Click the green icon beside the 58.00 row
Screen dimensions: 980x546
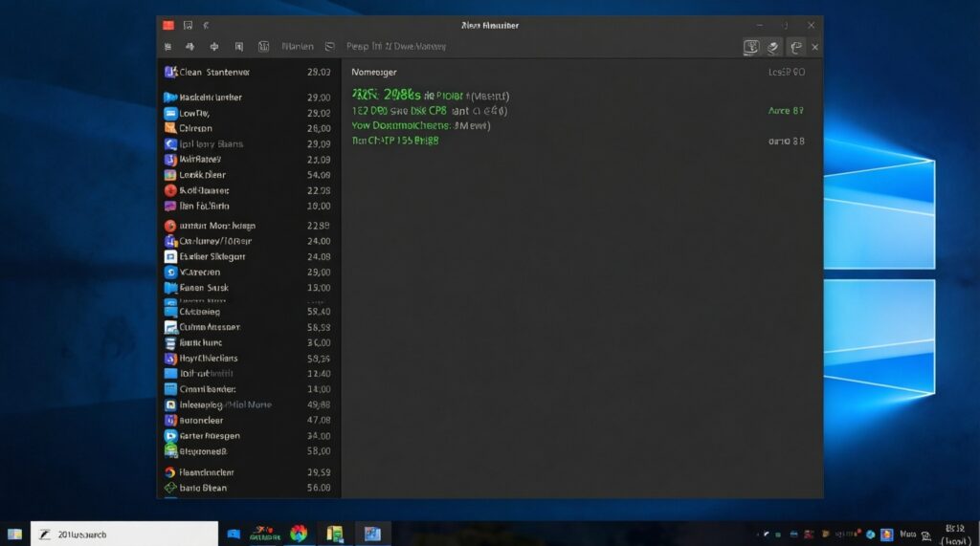(x=171, y=450)
